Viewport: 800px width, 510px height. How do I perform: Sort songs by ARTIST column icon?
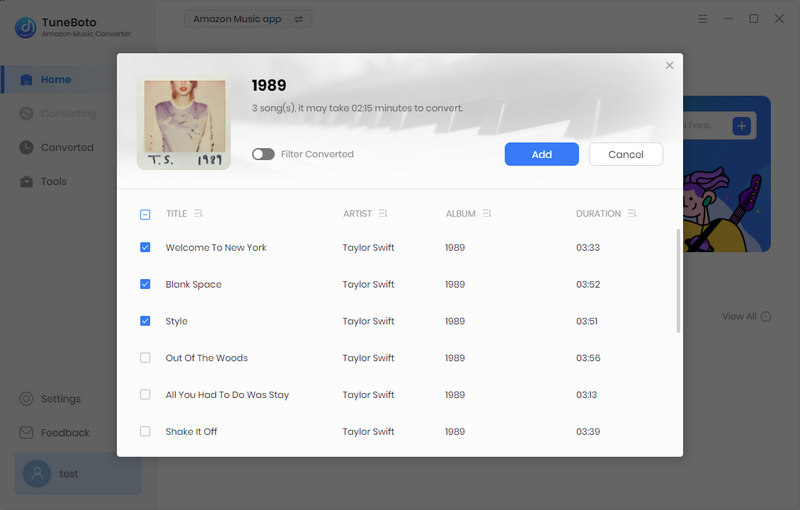(x=383, y=213)
